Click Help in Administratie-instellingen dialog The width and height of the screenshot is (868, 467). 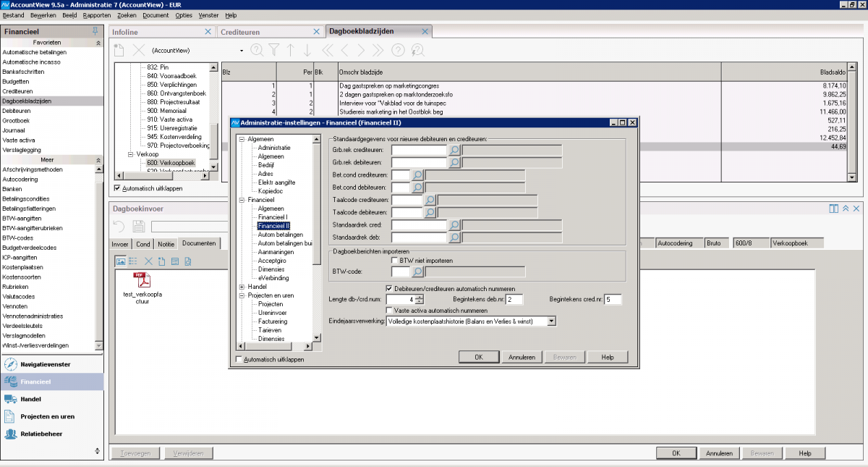coord(608,357)
